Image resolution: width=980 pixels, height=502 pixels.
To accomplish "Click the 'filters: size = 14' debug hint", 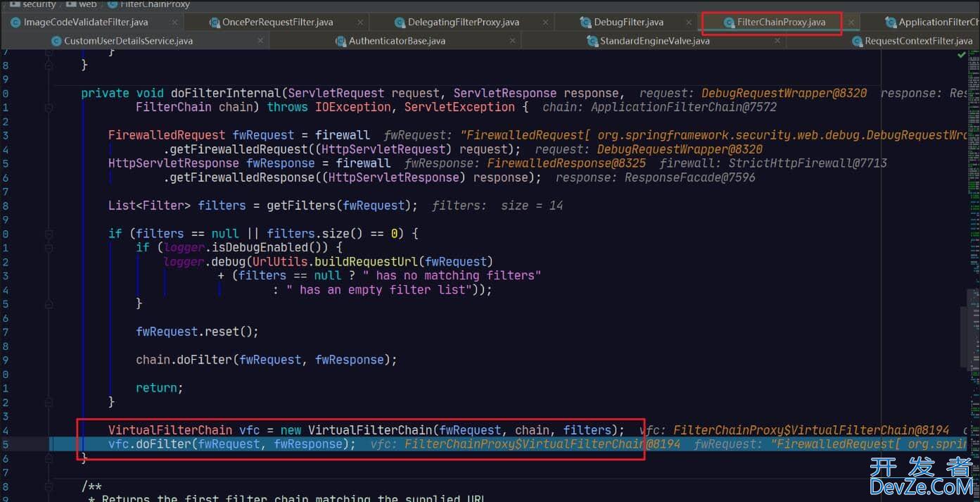I will tap(497, 206).
